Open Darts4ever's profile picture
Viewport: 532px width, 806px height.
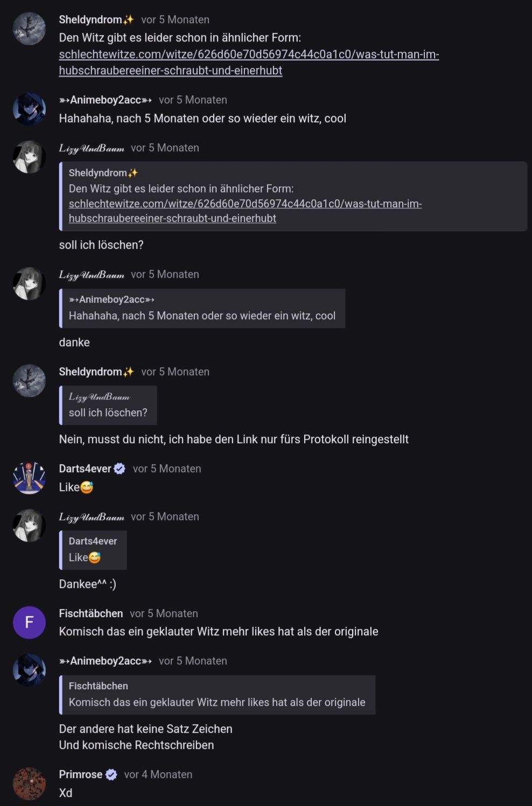(29, 478)
